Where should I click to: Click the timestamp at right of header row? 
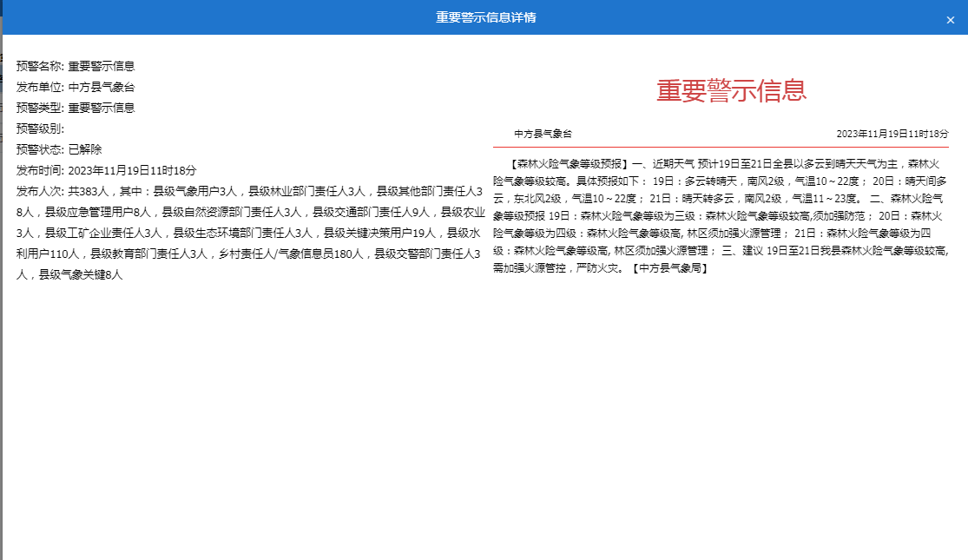pos(892,134)
